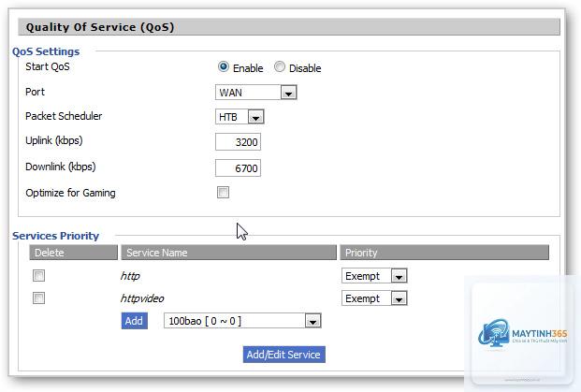Open the Packet Scheduler HTB dropdown
581x392 pixels.
coord(240,117)
